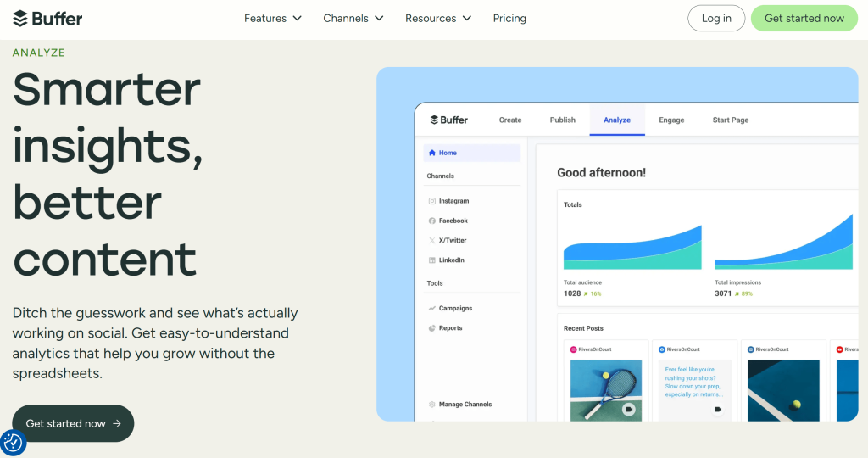The height and width of the screenshot is (458, 868).
Task: Select the X/Twitter icon in the sidebar
Action: pos(431,240)
